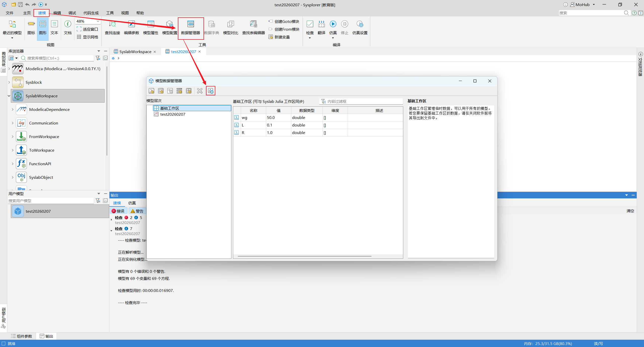Viewport: 644px width, 347px height.
Task: Click the 50.0 value cell for wg
Action: pyautogui.click(x=278, y=117)
